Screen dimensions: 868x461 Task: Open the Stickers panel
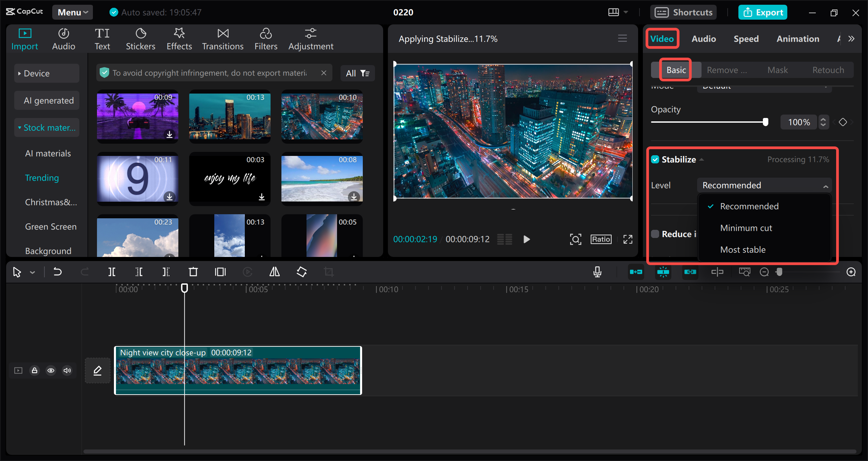click(x=140, y=38)
